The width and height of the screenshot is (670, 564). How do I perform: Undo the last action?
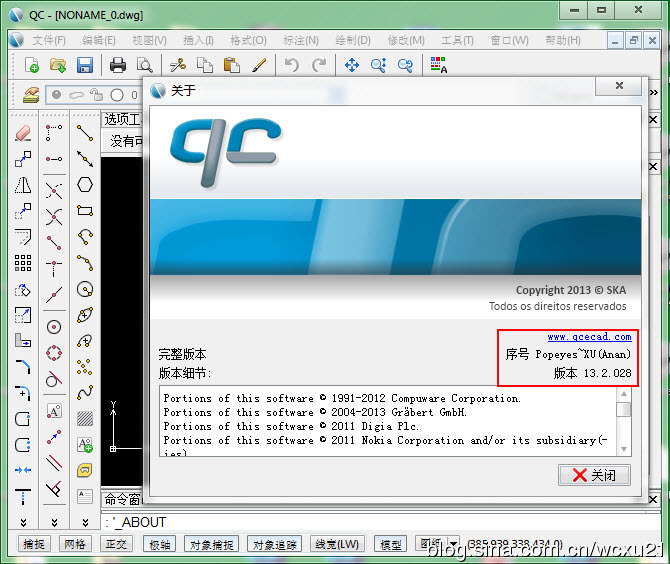coord(291,65)
